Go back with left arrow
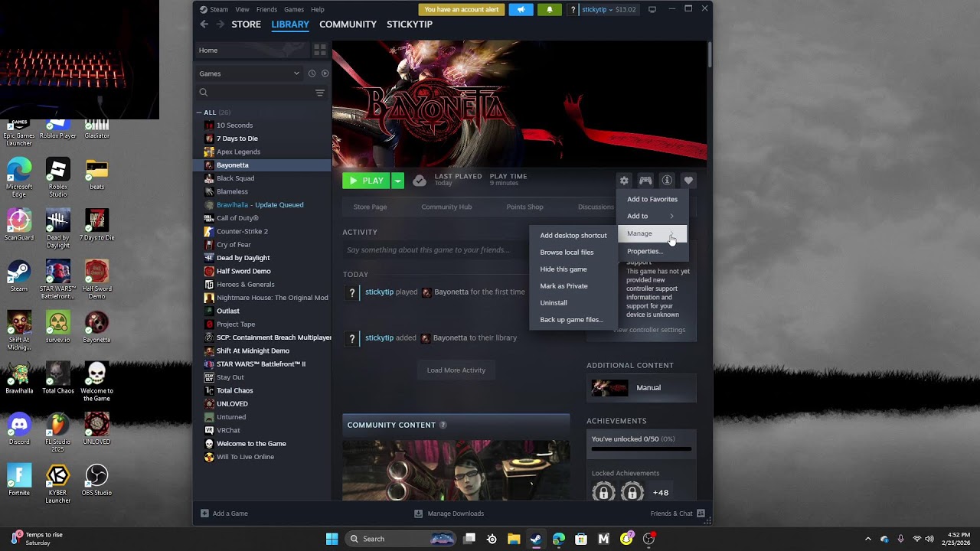This screenshot has width=980, height=551. click(x=204, y=24)
